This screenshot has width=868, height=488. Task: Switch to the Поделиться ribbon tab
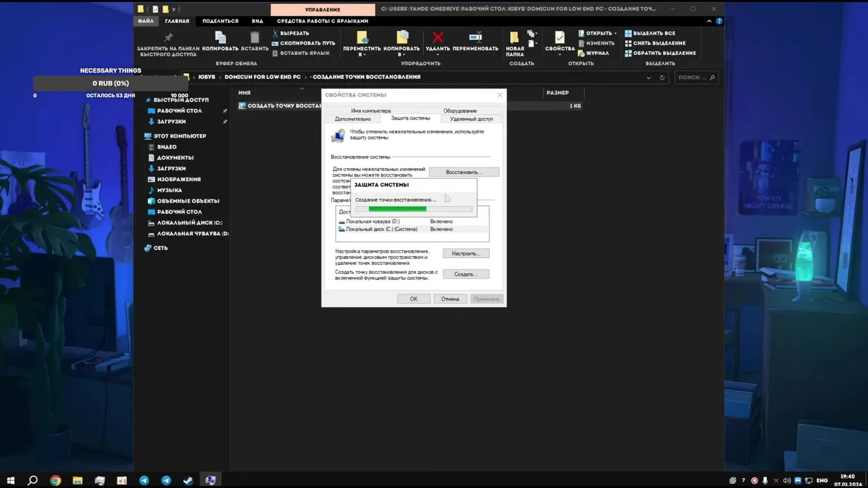pyautogui.click(x=220, y=21)
